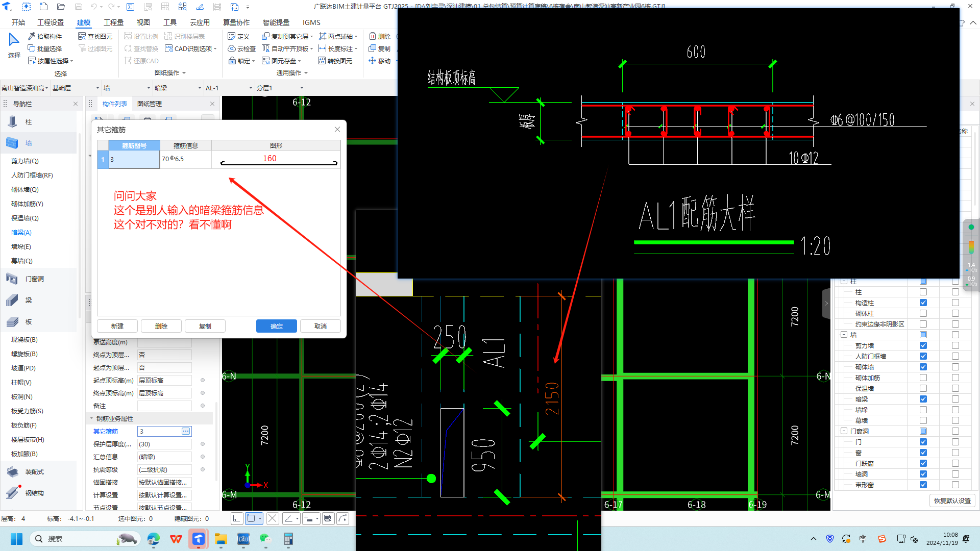This screenshot has width=980, height=551.
Task: Open the 工程量 ribbon tab
Action: (x=113, y=22)
